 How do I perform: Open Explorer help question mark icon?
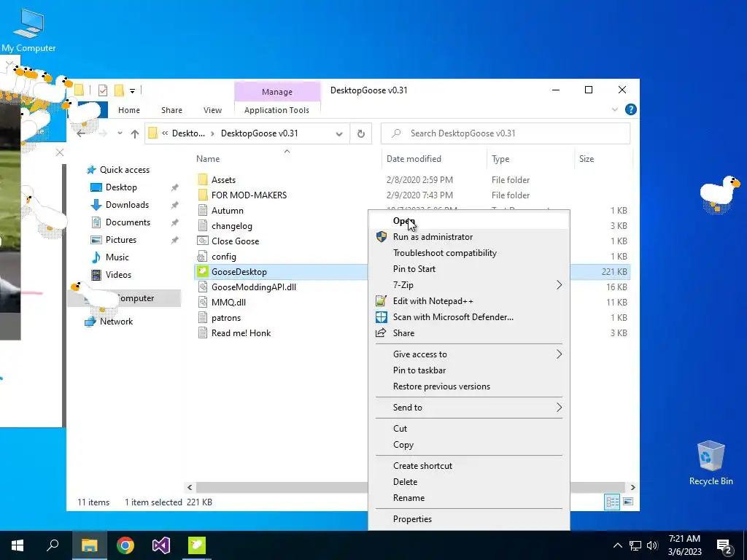(631, 109)
